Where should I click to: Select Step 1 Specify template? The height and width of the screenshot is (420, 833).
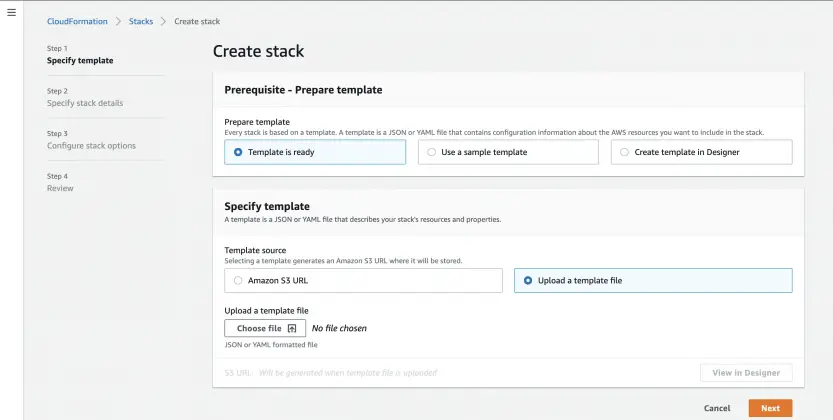[x=80, y=60]
